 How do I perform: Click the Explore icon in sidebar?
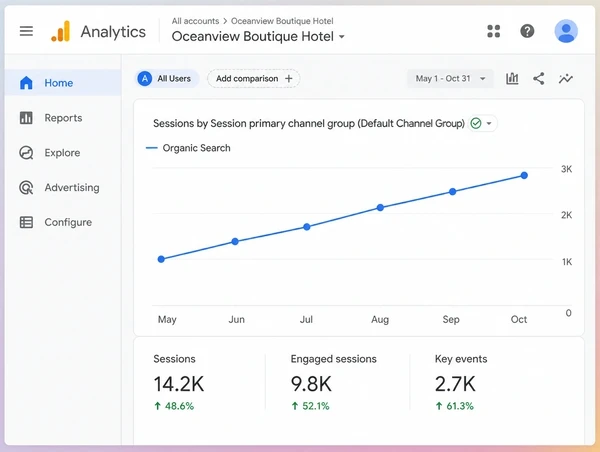26,153
